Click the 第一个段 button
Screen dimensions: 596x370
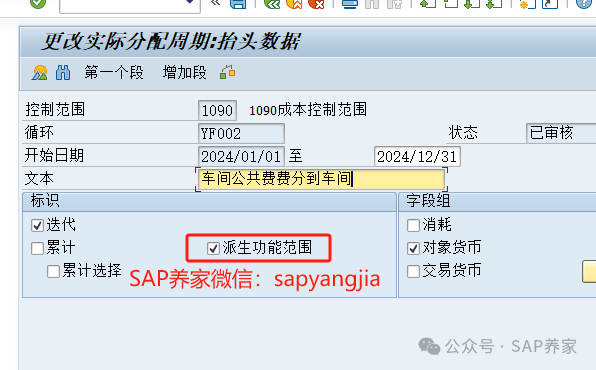[114, 72]
